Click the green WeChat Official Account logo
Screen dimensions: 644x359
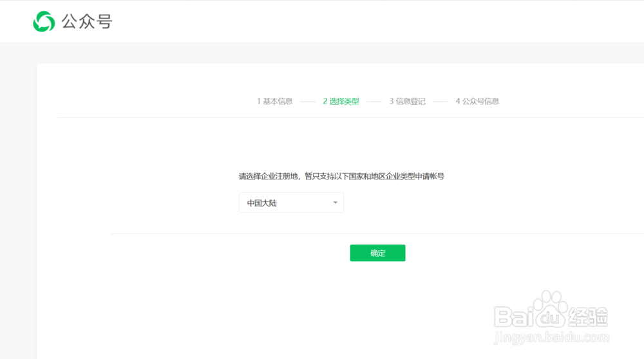coord(44,21)
